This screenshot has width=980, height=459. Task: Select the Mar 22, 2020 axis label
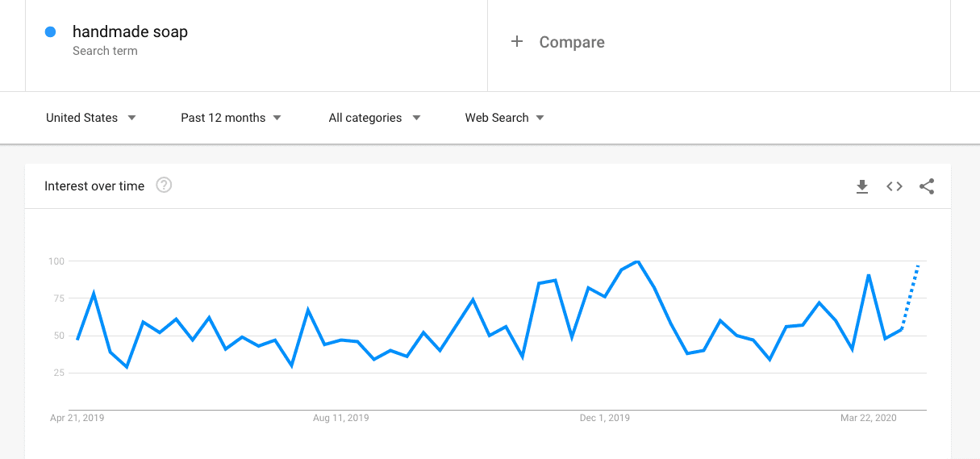click(x=868, y=418)
